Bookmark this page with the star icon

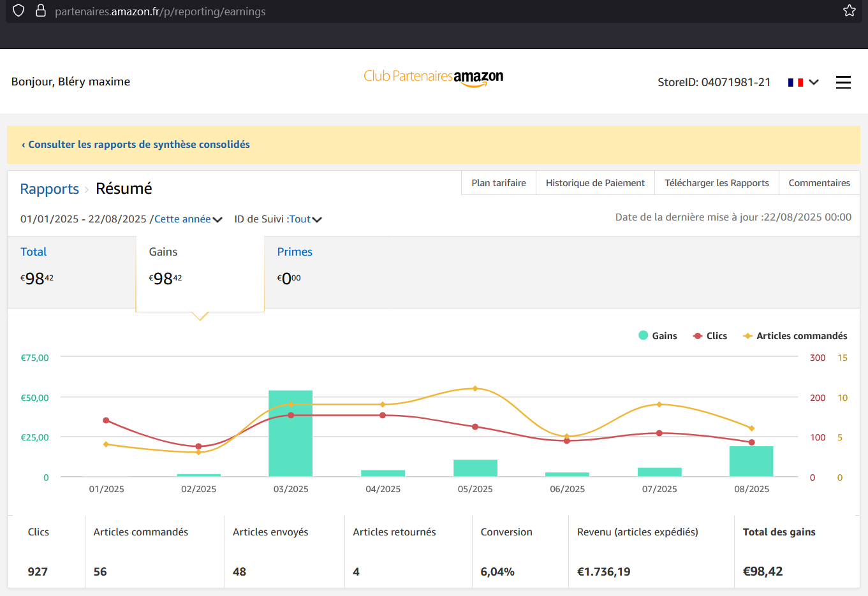click(849, 11)
